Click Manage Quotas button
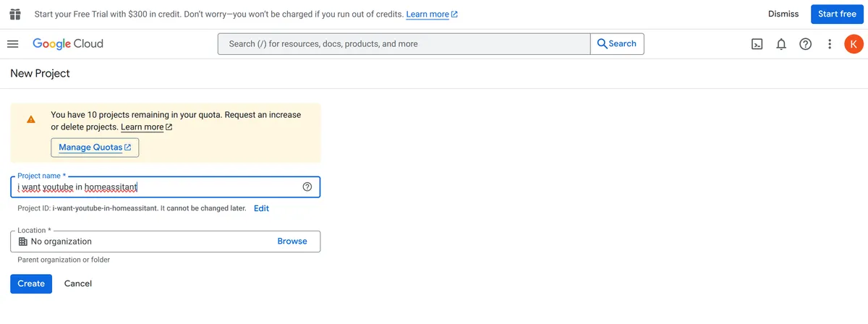Screen dimensions: 868x324 click(x=95, y=148)
